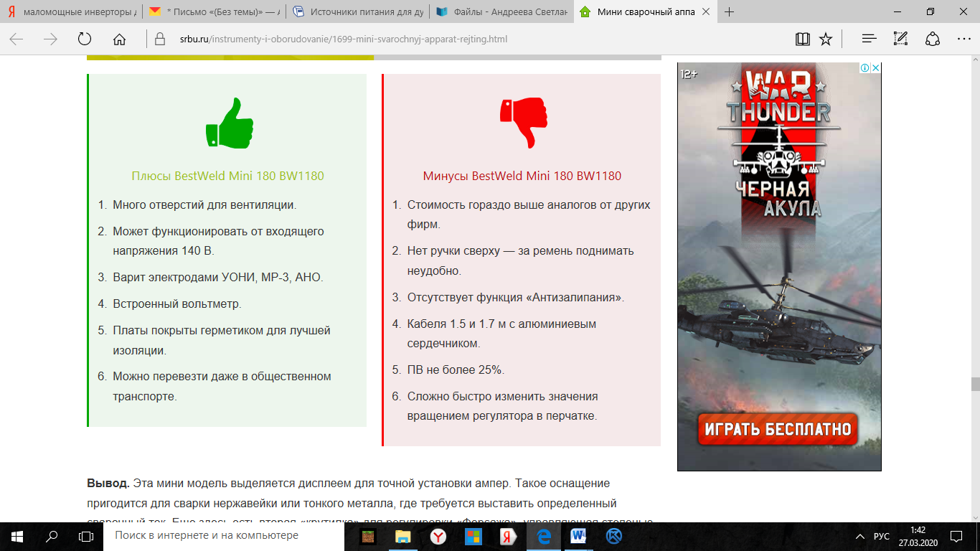Click the page vertical scrollbar thumb
980x551 pixels.
click(x=975, y=384)
